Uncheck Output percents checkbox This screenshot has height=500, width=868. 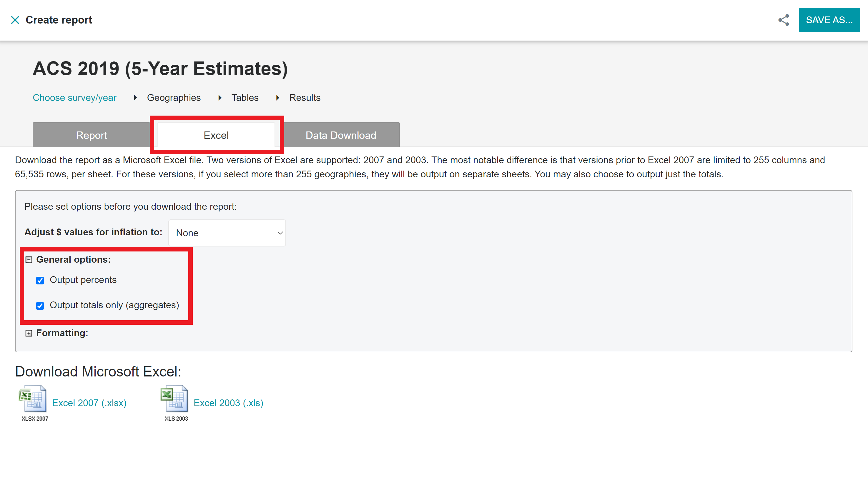pyautogui.click(x=40, y=281)
